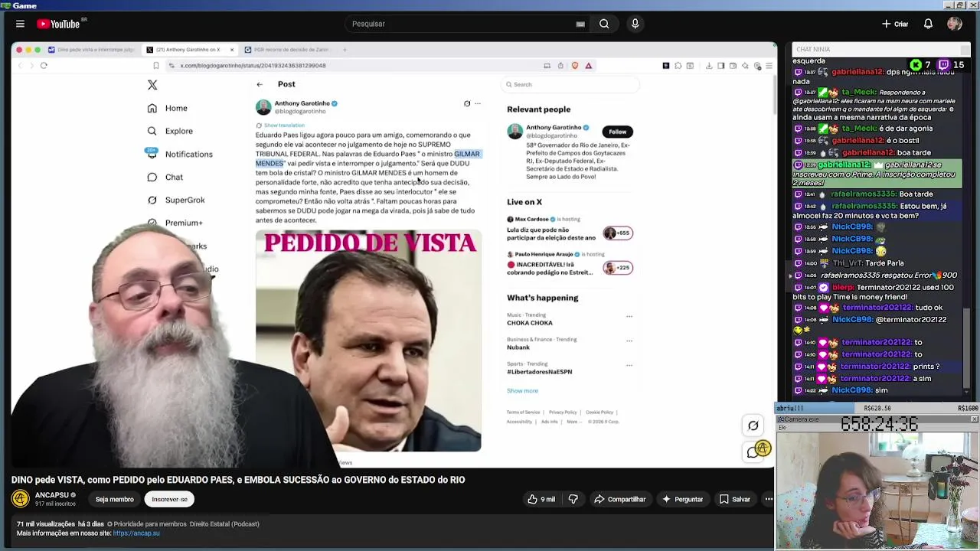Save the video with Salvar
This screenshot has height=551, width=980.
coord(734,499)
